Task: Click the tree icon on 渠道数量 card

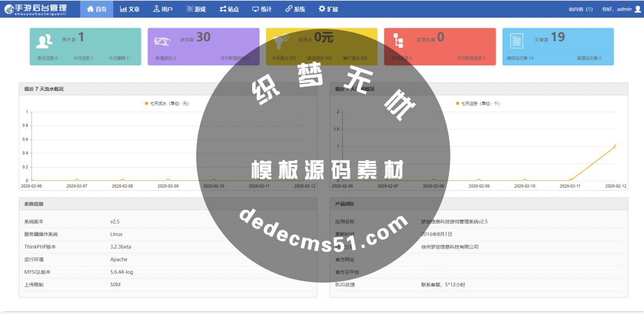Action: coord(398,41)
